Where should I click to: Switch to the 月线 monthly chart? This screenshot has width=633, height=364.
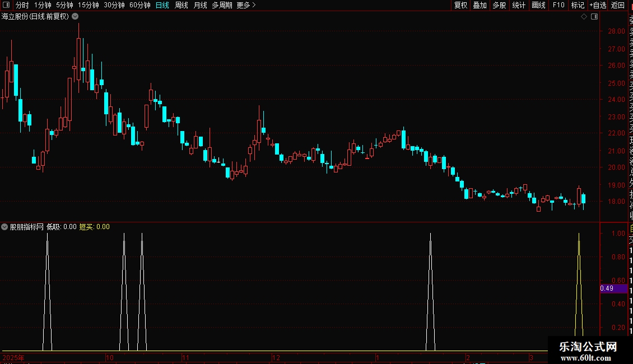coord(200,5)
